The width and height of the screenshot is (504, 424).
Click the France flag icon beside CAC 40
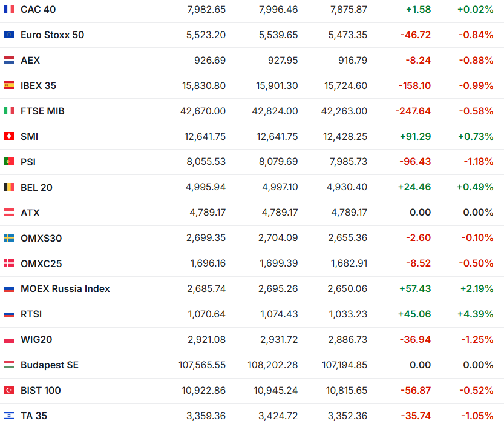pyautogui.click(x=9, y=10)
